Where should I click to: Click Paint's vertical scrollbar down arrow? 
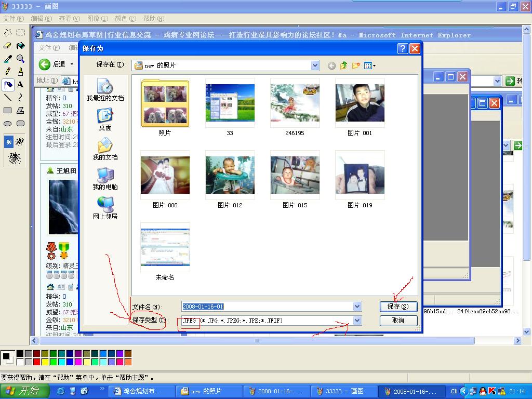527,331
